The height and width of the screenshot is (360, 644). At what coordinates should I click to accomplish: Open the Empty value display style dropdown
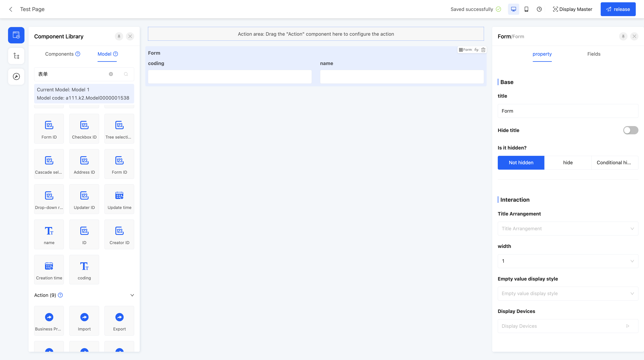coord(568,293)
